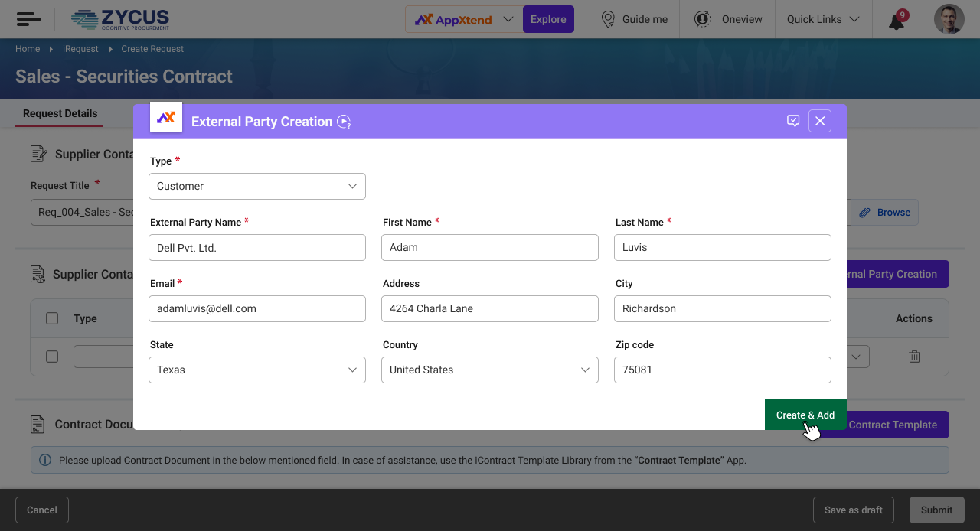Go to iRequest breadcrumb
Viewport: 980px width, 531px height.
[80, 49]
